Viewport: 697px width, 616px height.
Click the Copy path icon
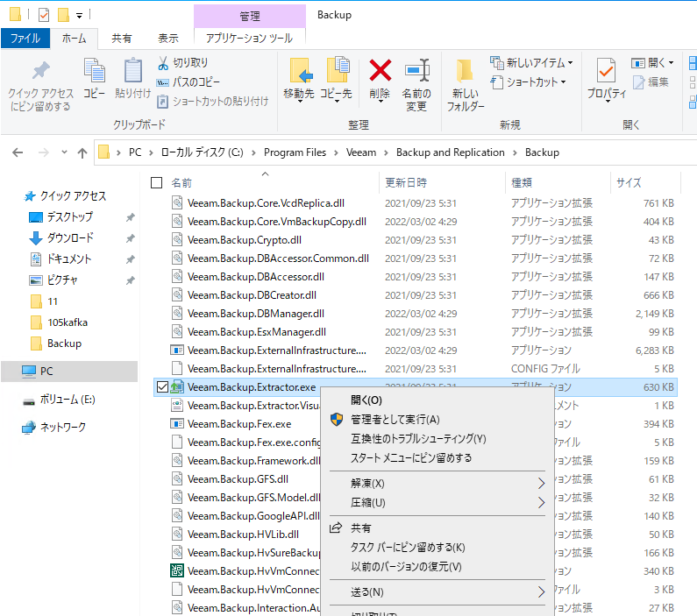(x=162, y=82)
